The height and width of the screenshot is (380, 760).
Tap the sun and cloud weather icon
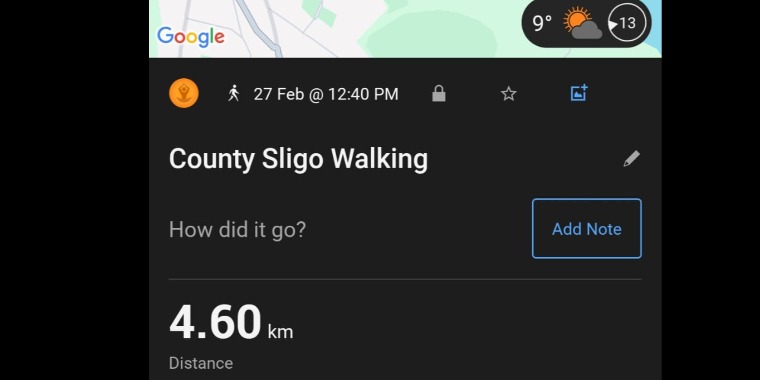point(582,23)
